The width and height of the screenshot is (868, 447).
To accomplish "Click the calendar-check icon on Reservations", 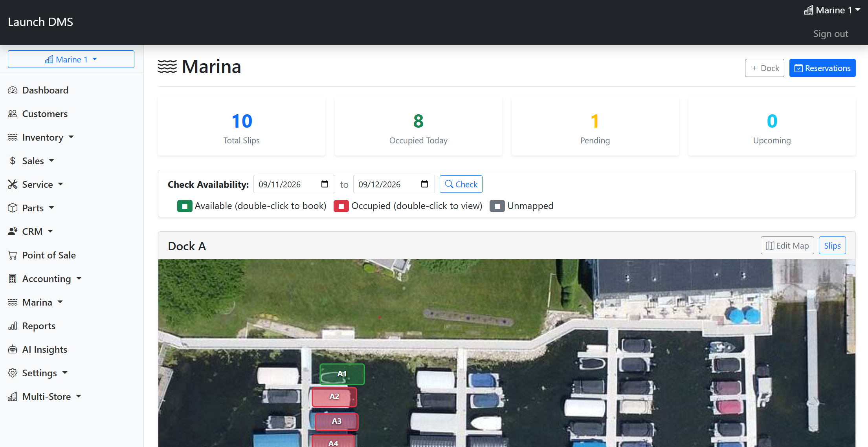I will coord(799,68).
